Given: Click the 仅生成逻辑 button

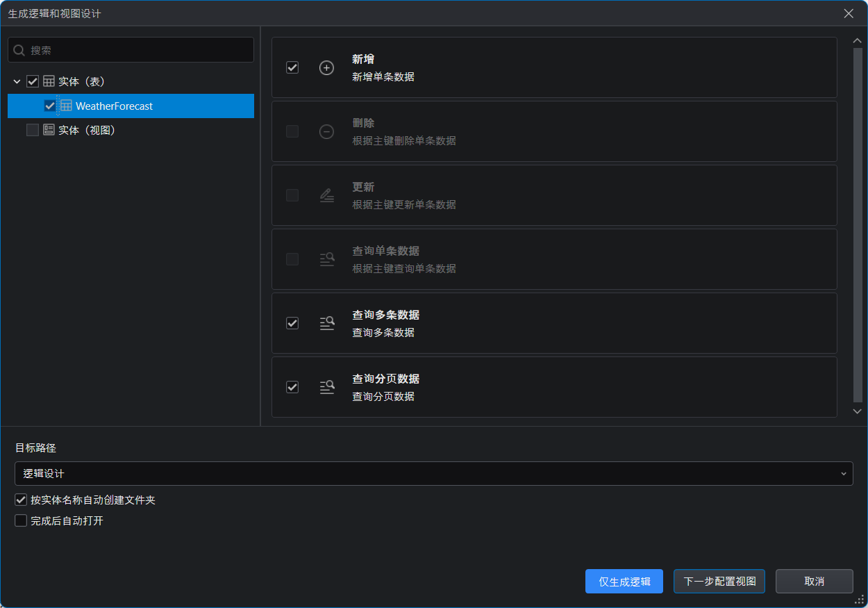Looking at the screenshot, I should (624, 582).
